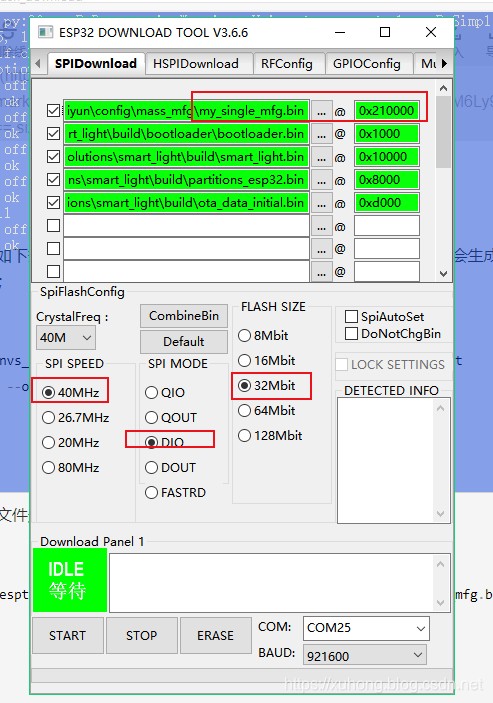Click the ESP32 Download Tool title bar icon
The width and height of the screenshot is (493, 703).
point(45,32)
